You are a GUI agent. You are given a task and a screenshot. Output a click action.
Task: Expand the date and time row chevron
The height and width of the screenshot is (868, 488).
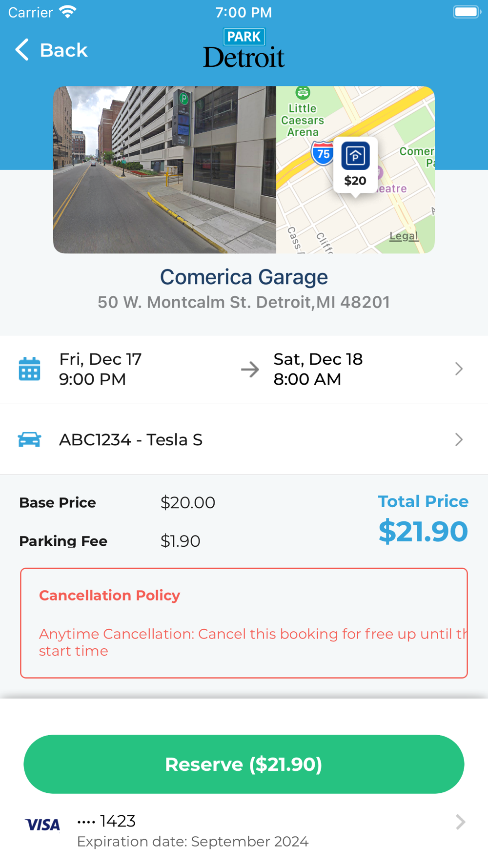[458, 369]
